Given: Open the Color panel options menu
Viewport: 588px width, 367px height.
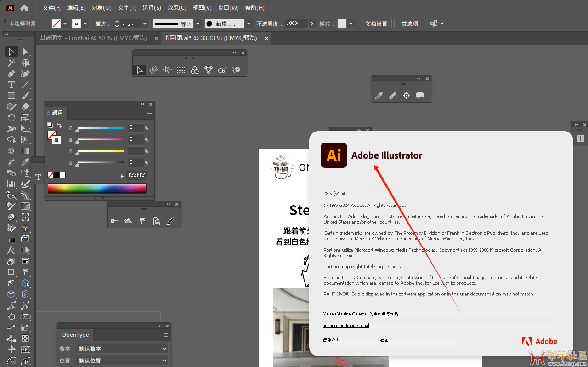Looking at the screenshot, I should pos(149,113).
